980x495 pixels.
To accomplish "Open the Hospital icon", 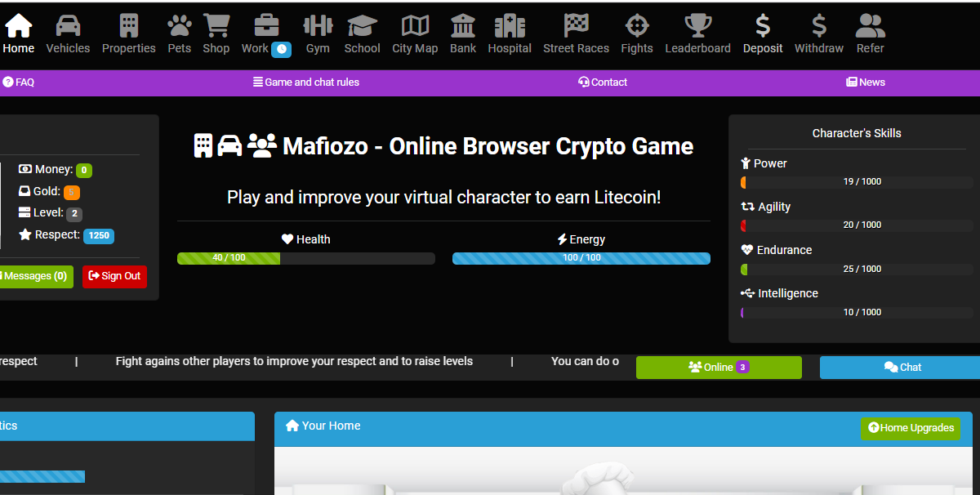I will 510,25.
